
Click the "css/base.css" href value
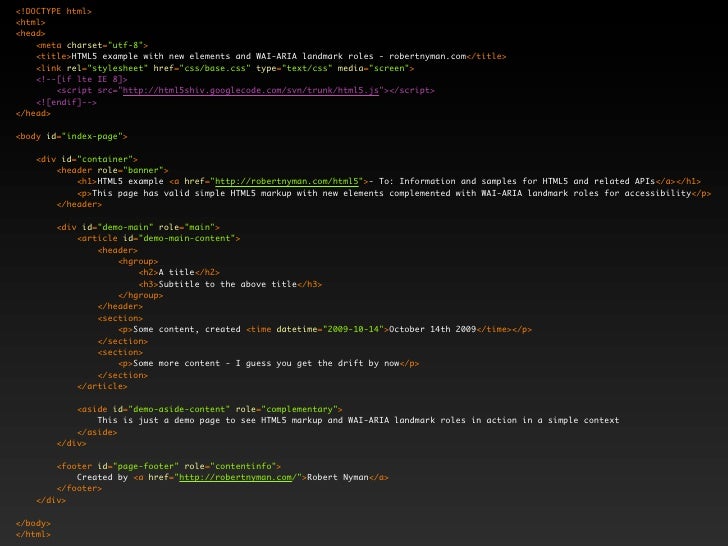[x=217, y=68]
